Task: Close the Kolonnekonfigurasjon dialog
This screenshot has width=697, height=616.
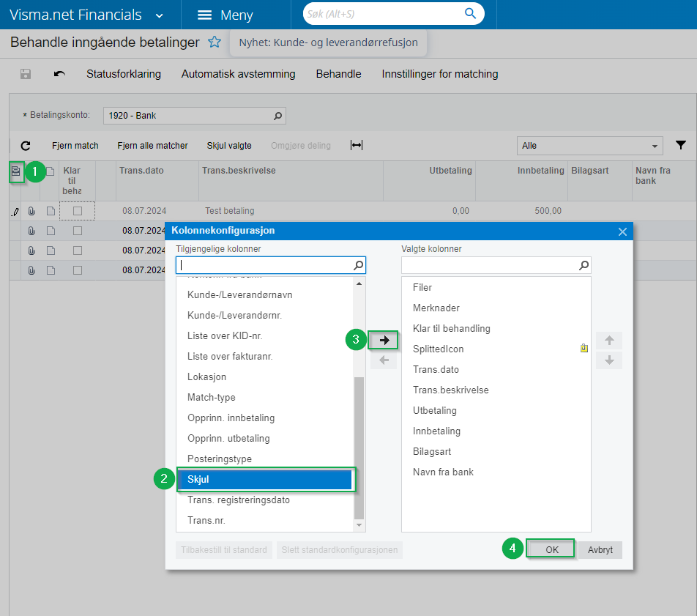Action: [622, 231]
